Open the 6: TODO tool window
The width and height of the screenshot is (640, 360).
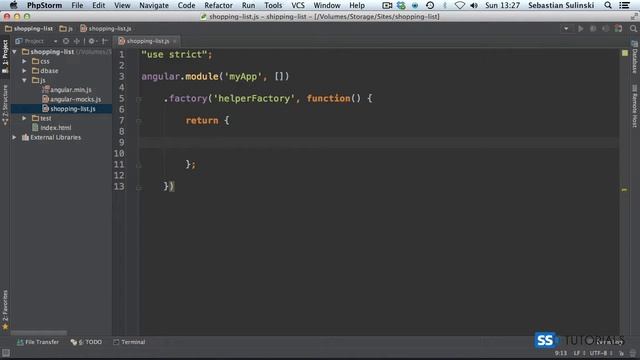point(86,342)
